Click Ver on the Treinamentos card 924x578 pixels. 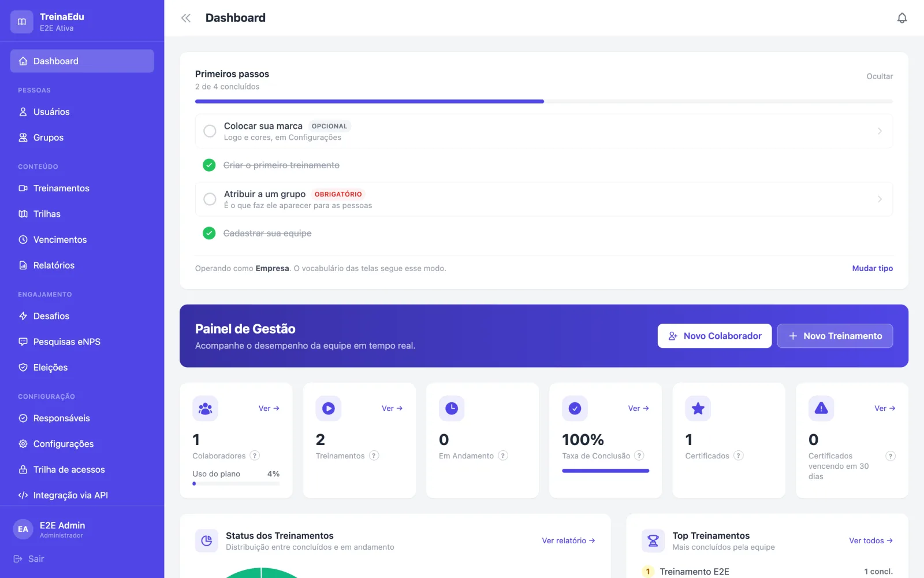coord(392,409)
